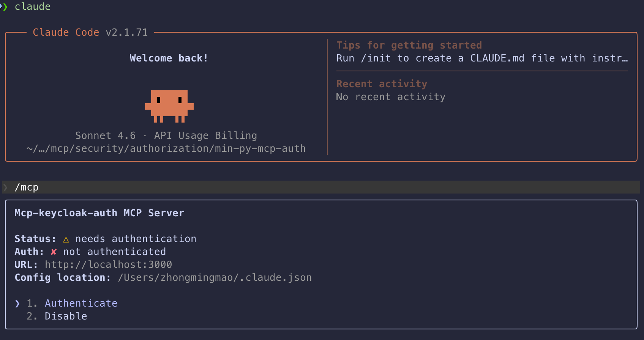Click the green shell prompt chevron
This screenshot has height=340, width=644.
[5, 7]
